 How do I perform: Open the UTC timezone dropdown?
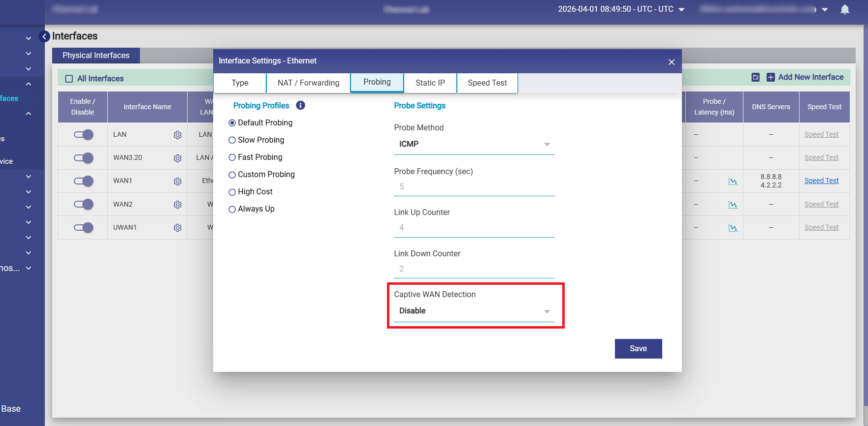[681, 9]
